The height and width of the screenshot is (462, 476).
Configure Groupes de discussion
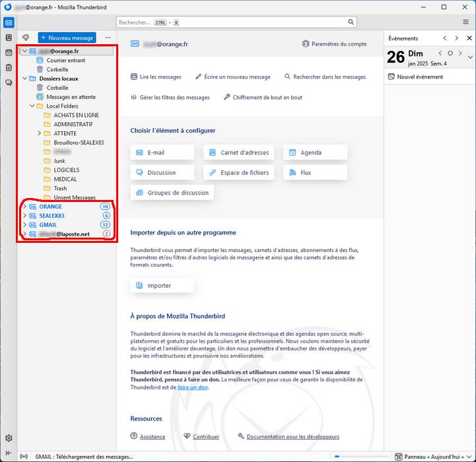tap(172, 193)
